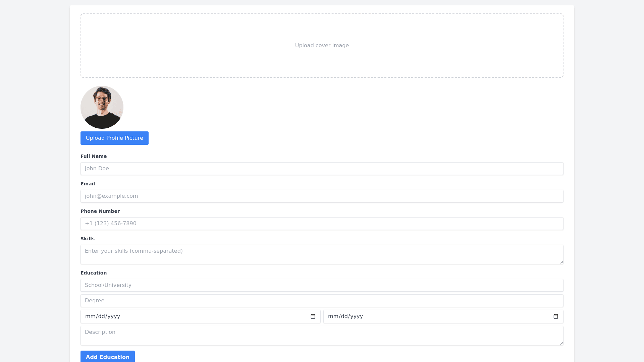Grab the Description textarea resize handle

click(561, 343)
